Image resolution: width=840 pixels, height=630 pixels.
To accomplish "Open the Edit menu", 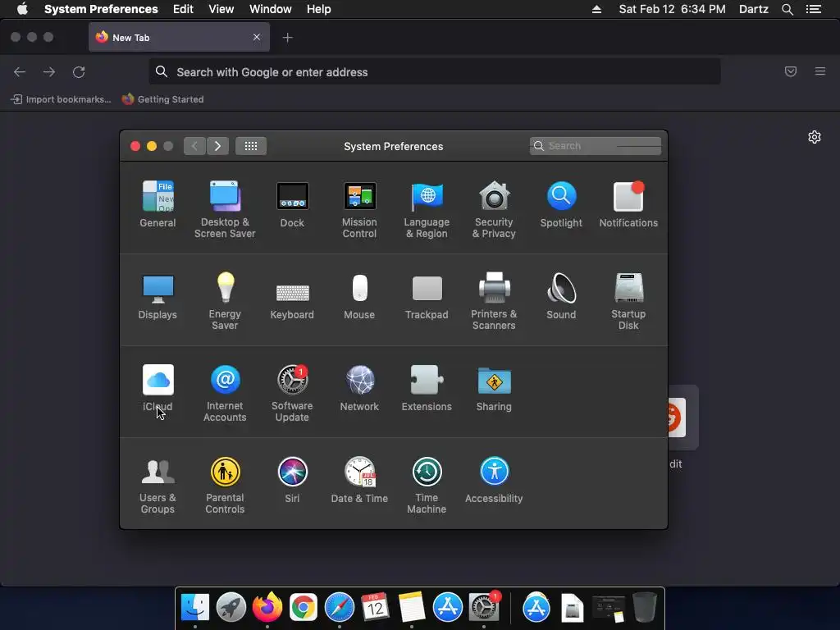I will [183, 9].
